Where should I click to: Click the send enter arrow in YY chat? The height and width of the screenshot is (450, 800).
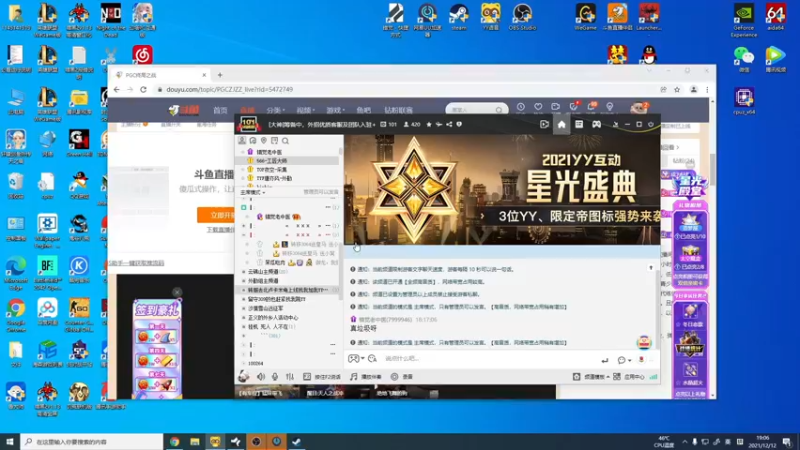[x=605, y=360]
